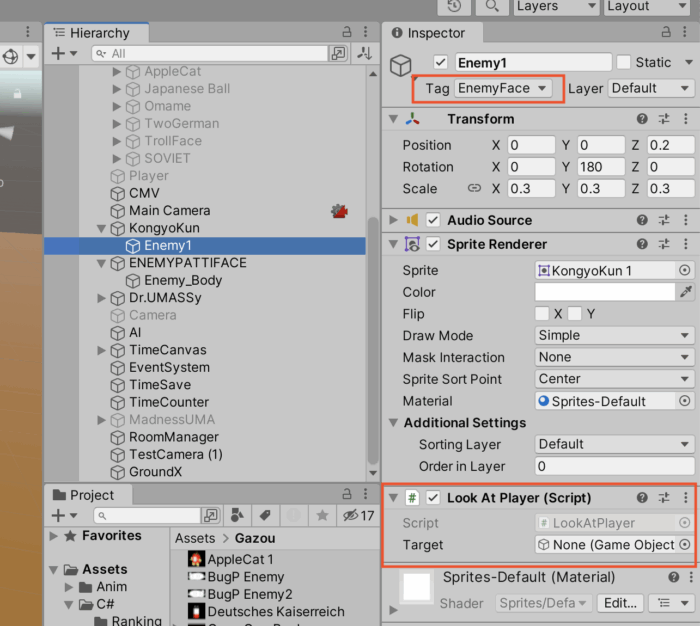Image resolution: width=700 pixels, height=626 pixels.
Task: Toggle constrained proportions link on Scale
Action: pyautogui.click(x=474, y=188)
